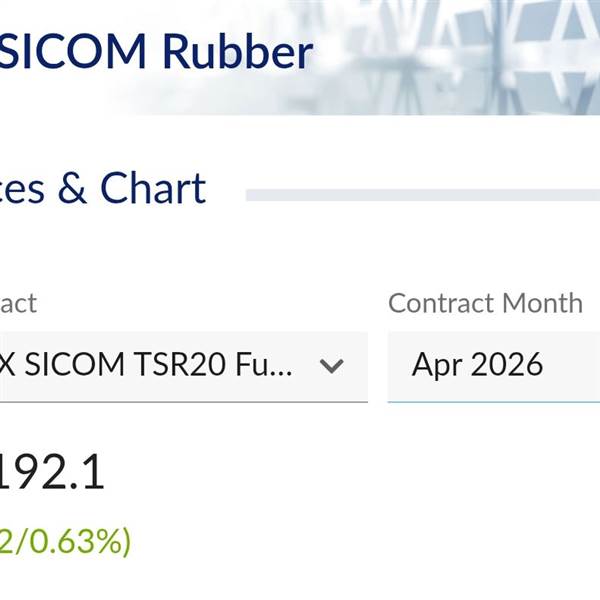Click the Contract Month label
600x600 pixels.
(485, 303)
